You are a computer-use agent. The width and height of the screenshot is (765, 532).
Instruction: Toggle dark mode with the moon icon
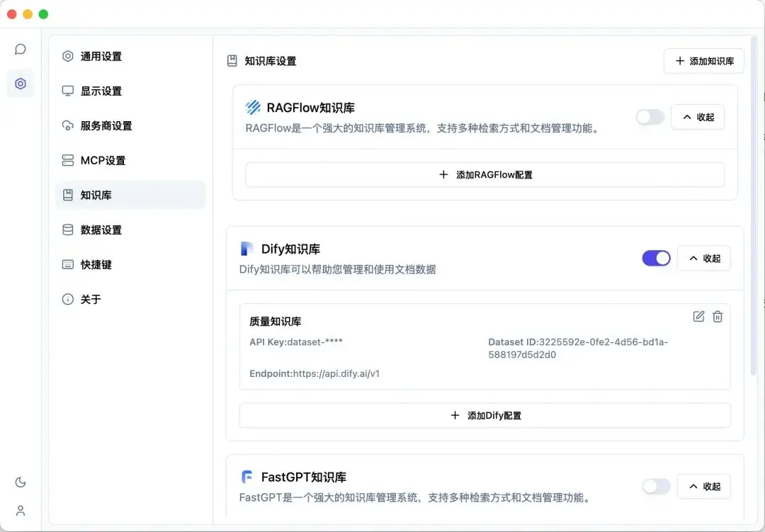(x=20, y=482)
